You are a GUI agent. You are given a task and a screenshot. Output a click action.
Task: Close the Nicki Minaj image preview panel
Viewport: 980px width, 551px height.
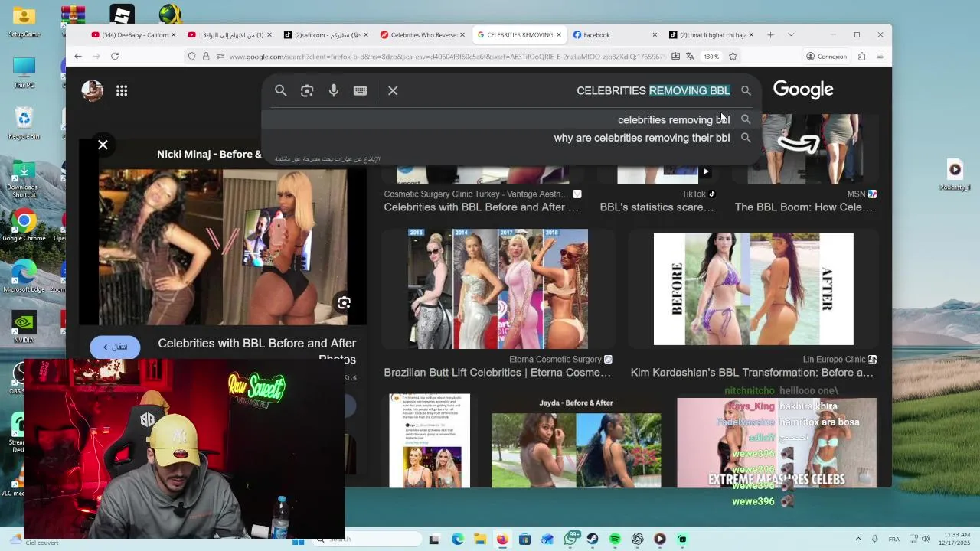(103, 144)
